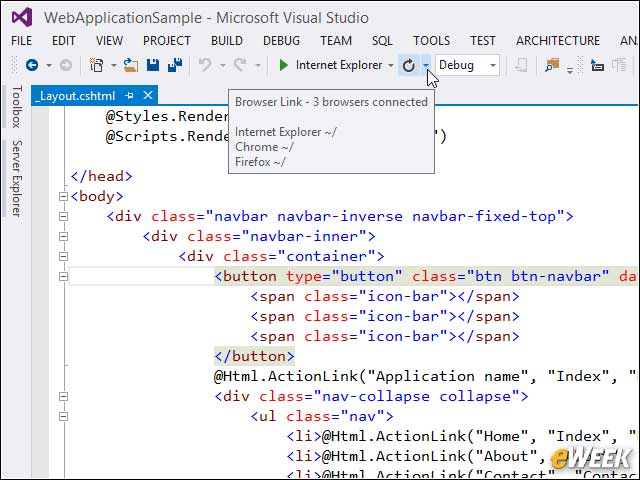This screenshot has width=640, height=480.
Task: Click the Save All icon
Action: (x=175, y=65)
